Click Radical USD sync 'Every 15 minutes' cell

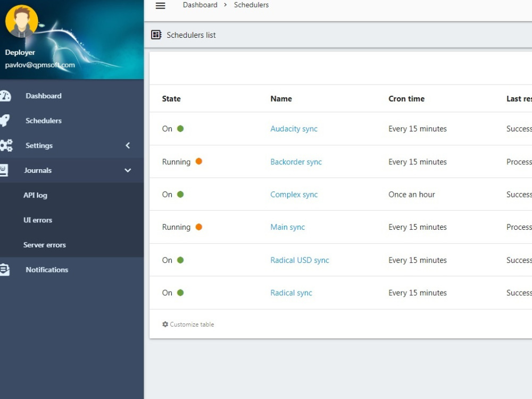tap(417, 260)
